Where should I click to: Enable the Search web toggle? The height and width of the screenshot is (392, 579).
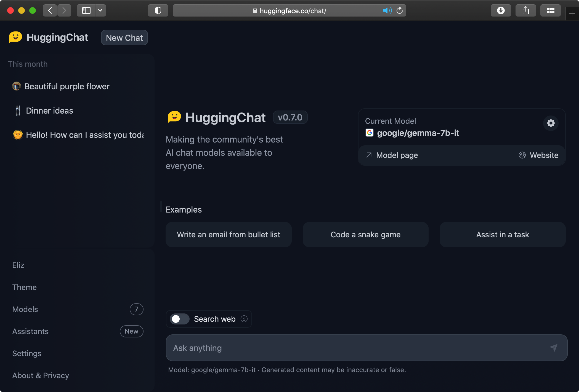[x=179, y=319]
